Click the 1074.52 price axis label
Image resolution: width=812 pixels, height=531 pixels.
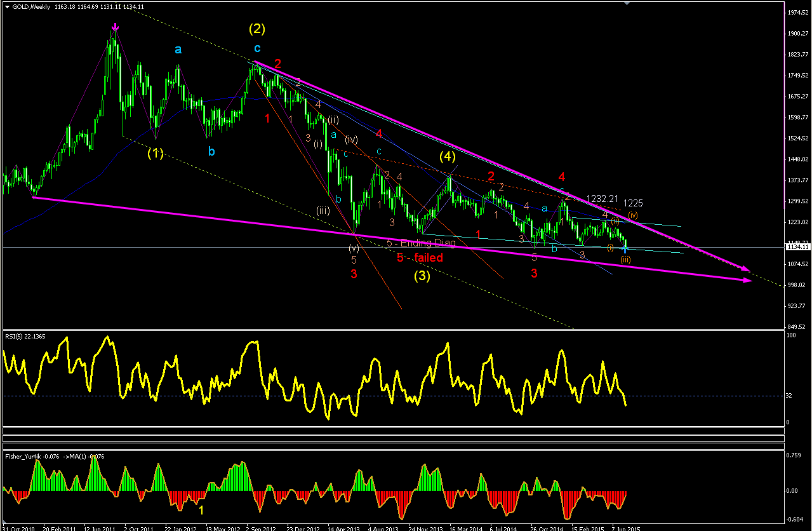pyautogui.click(x=798, y=264)
